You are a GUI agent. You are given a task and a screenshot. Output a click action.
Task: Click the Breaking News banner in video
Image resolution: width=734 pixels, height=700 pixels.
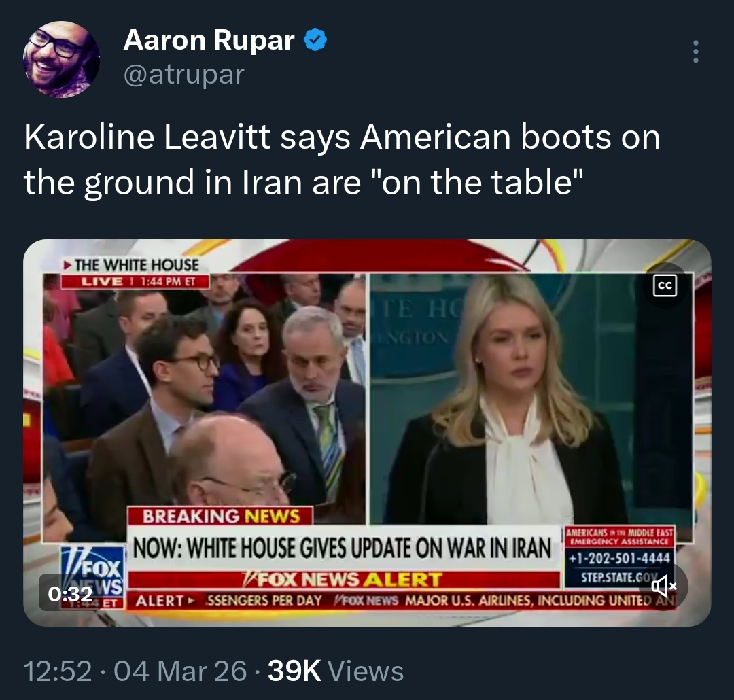tap(221, 516)
